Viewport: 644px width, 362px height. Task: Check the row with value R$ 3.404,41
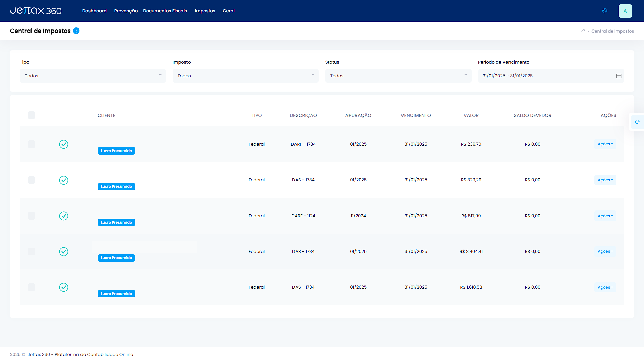pyautogui.click(x=31, y=252)
